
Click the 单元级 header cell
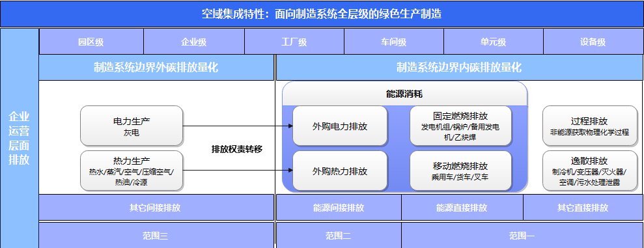(x=494, y=42)
